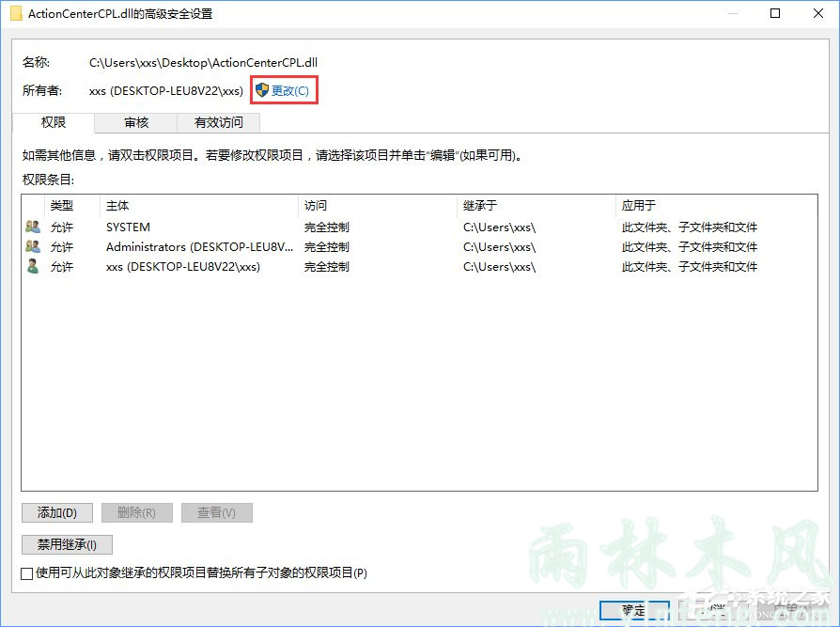Image resolution: width=840 pixels, height=627 pixels.
Task: Select the Administrators group user icon
Action: click(33, 246)
